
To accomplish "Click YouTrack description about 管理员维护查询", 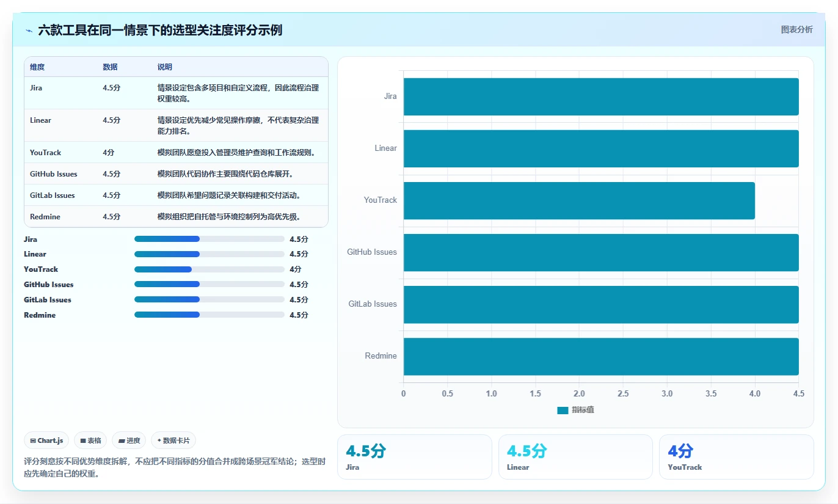I will pyautogui.click(x=236, y=153).
